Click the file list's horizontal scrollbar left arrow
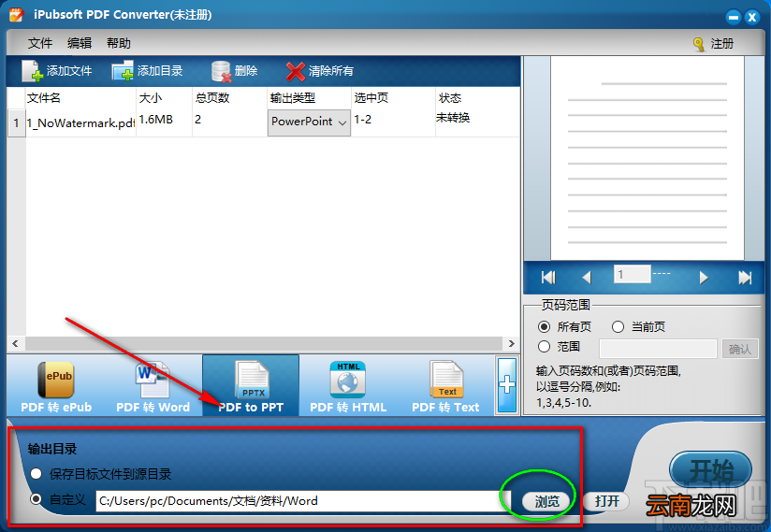Viewport: 771px width, 532px height. coord(15,343)
